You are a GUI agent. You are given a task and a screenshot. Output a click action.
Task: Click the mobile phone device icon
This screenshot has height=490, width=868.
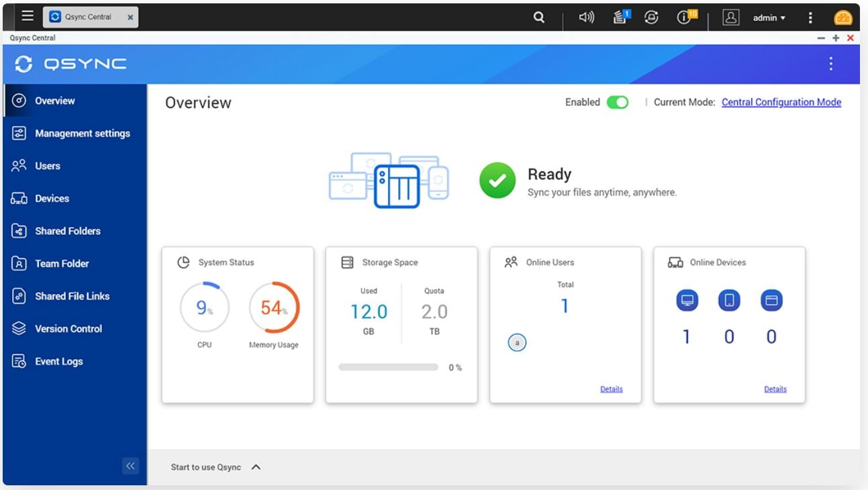click(x=729, y=301)
